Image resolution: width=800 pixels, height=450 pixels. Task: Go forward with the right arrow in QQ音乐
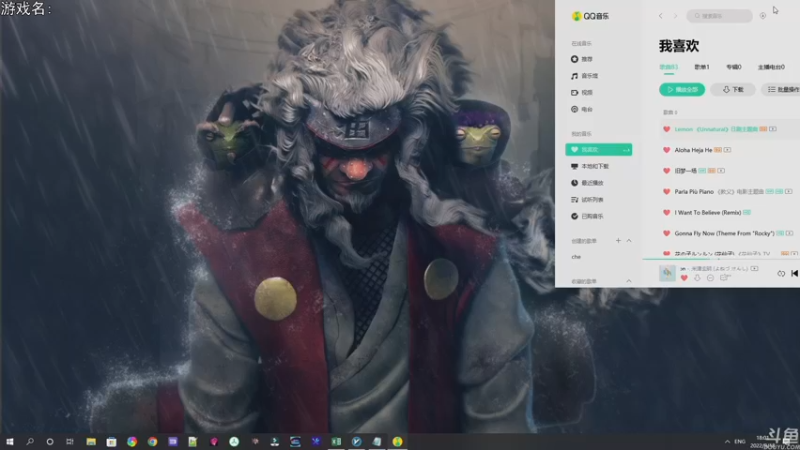(675, 16)
